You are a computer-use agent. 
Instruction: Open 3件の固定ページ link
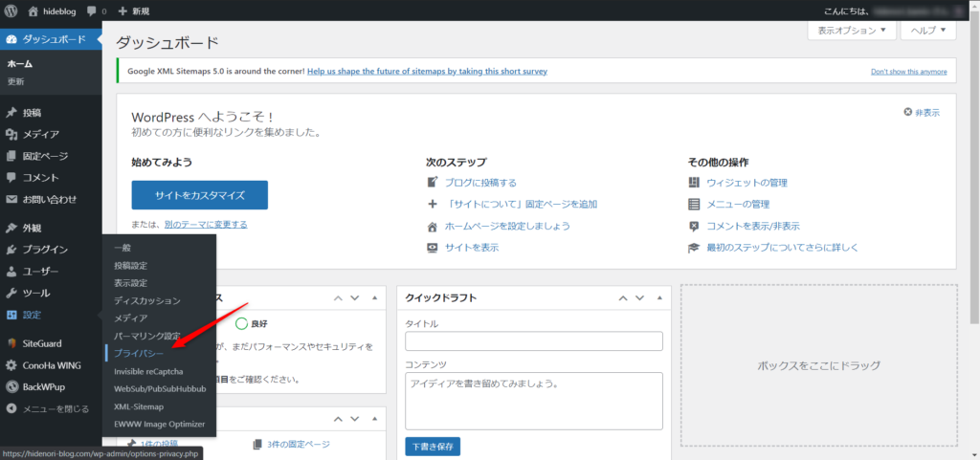click(299, 445)
